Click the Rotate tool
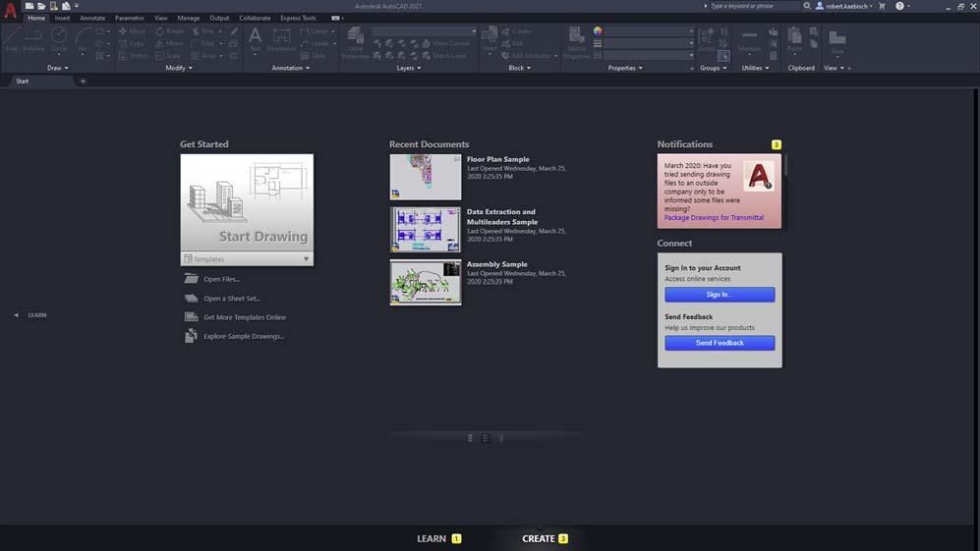The width and height of the screenshot is (980, 551). [x=169, y=30]
